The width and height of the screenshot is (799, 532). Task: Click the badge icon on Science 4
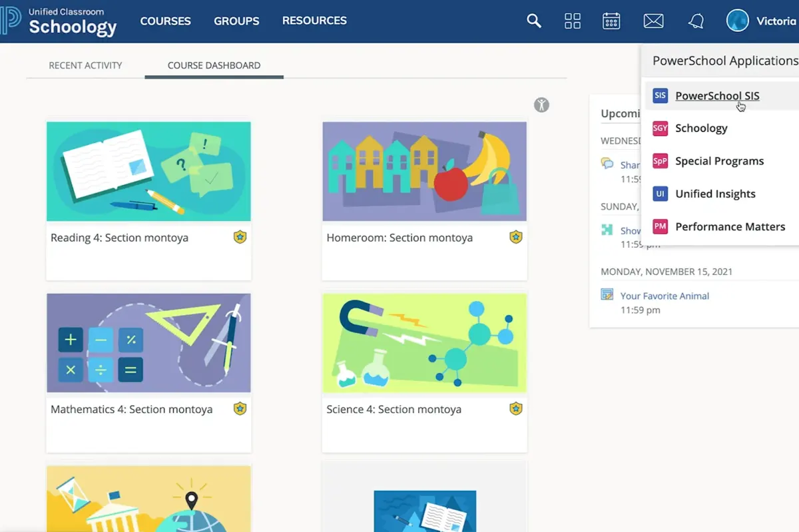pos(515,409)
